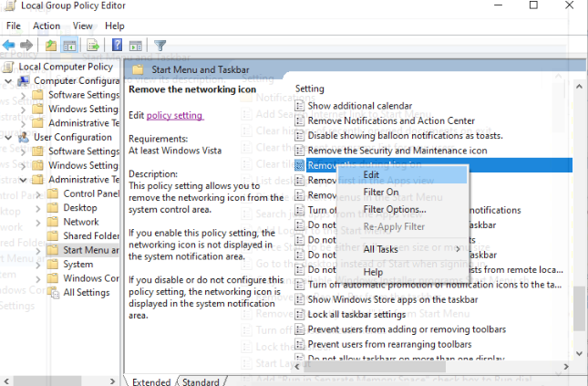The image size is (588, 386).
Task: Collapse the Computer Configuration node
Action: (x=8, y=80)
